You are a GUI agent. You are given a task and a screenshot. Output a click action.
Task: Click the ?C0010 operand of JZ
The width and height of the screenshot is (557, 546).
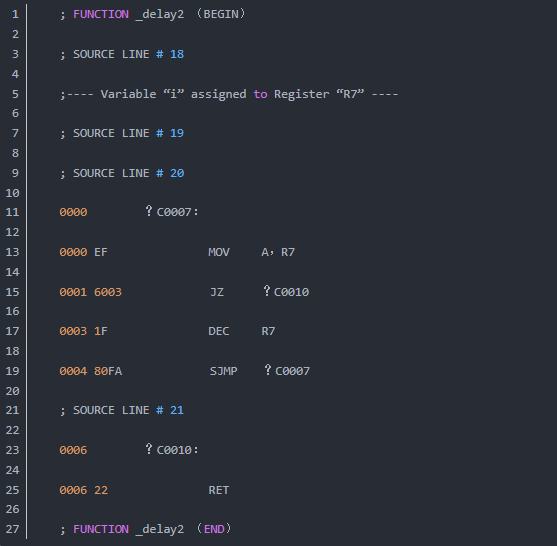pyautogui.click(x=286, y=292)
